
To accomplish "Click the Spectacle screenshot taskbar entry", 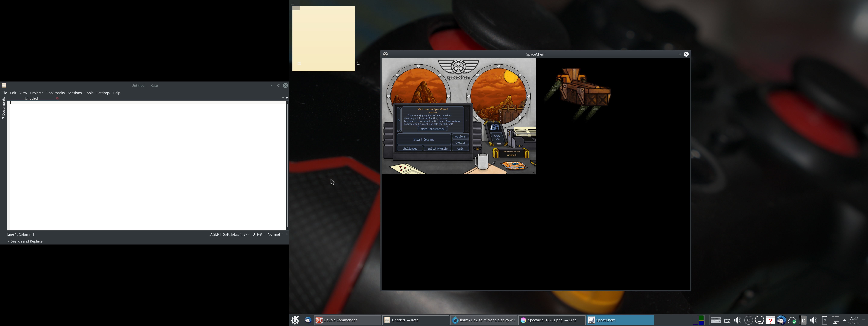I will (x=552, y=320).
